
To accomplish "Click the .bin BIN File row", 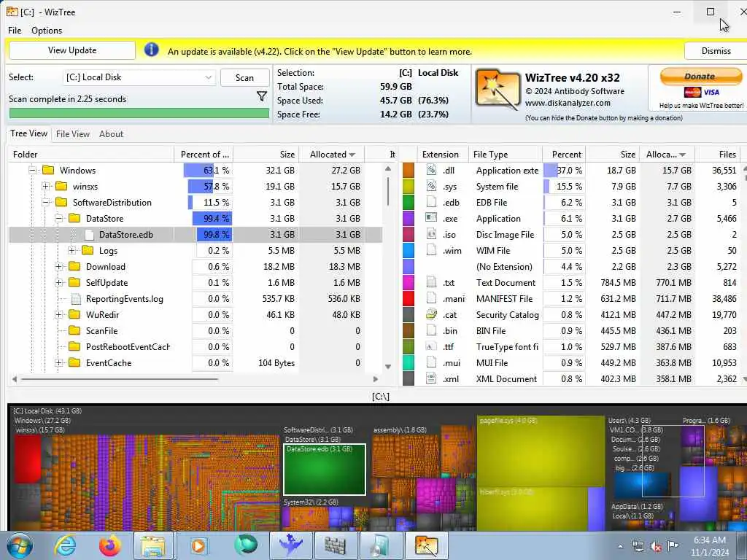I will [x=572, y=330].
